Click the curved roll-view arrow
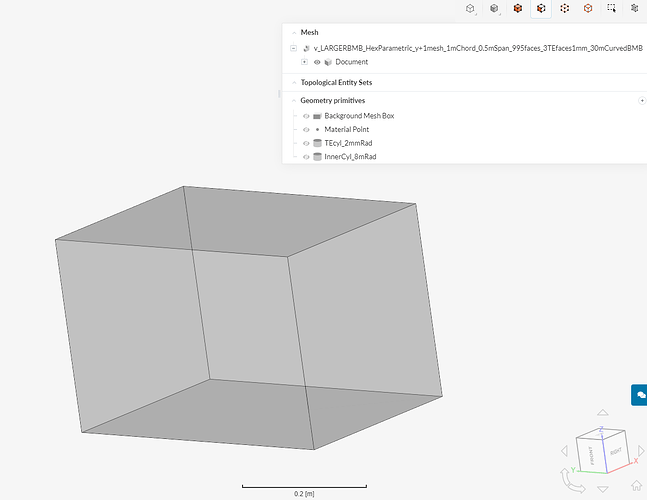Viewport: 647px width, 500px height. point(572,481)
